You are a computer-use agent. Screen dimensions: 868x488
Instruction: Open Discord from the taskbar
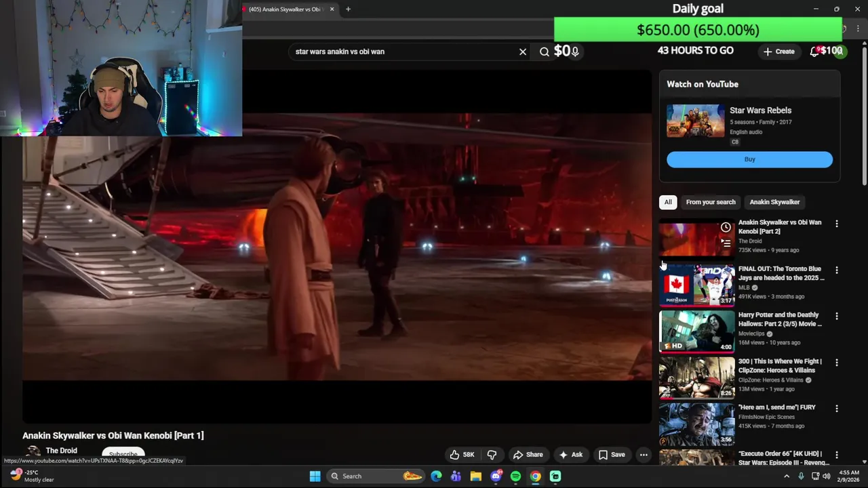[496, 476]
